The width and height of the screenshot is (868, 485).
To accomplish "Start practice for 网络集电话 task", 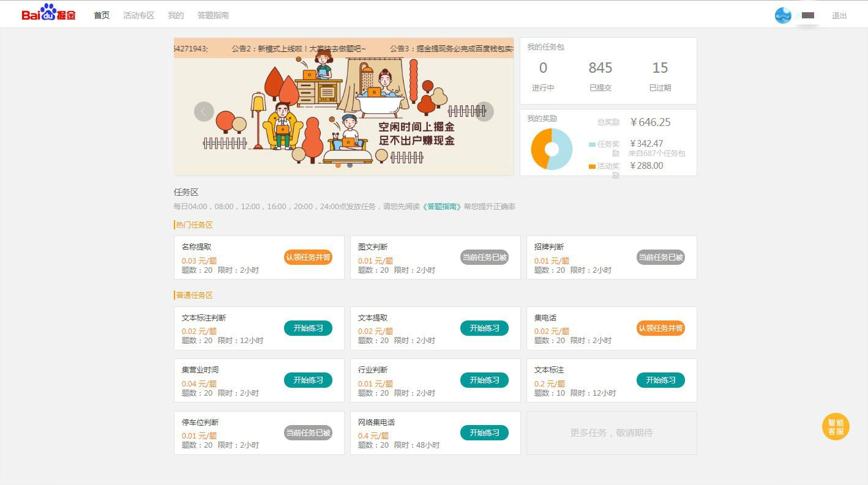I will coord(484,433).
